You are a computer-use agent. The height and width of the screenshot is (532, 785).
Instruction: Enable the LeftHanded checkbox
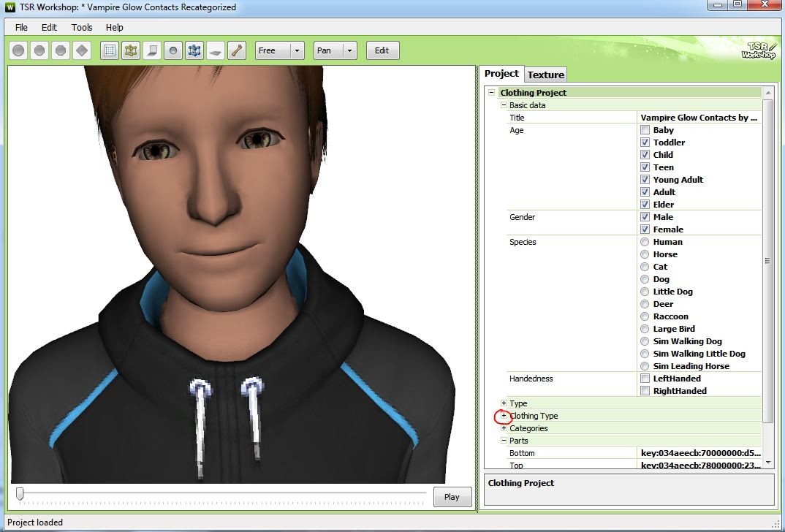(x=645, y=379)
